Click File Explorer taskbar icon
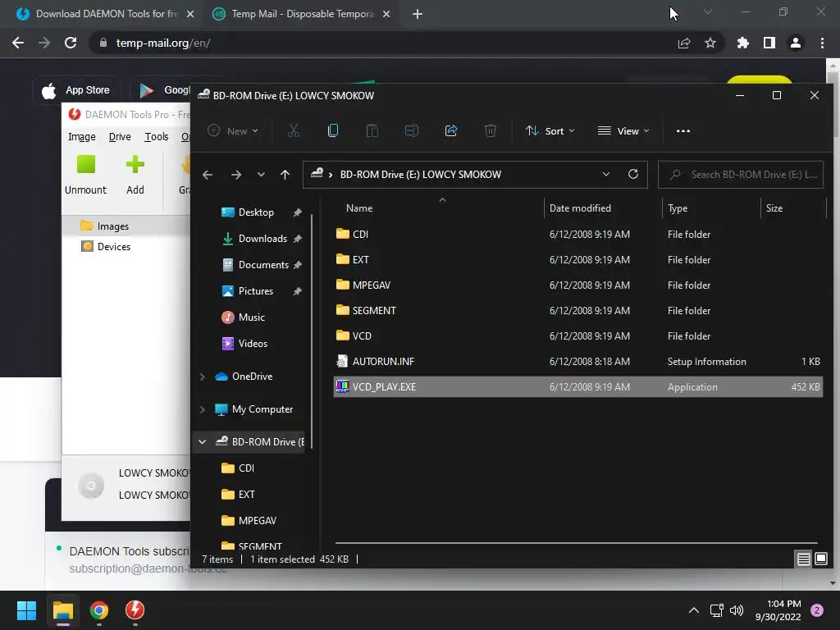The width and height of the screenshot is (840, 630). [x=62, y=610]
